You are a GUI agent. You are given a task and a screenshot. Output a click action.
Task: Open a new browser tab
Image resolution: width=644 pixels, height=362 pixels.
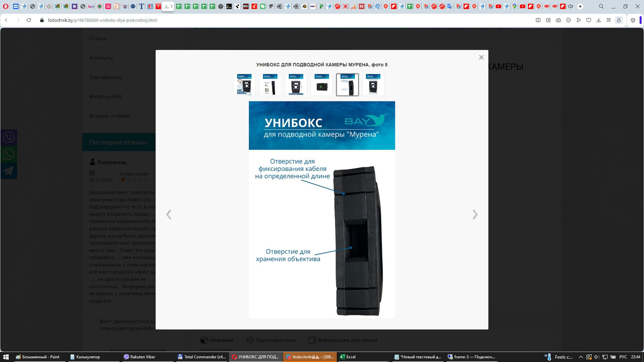click(x=580, y=7)
